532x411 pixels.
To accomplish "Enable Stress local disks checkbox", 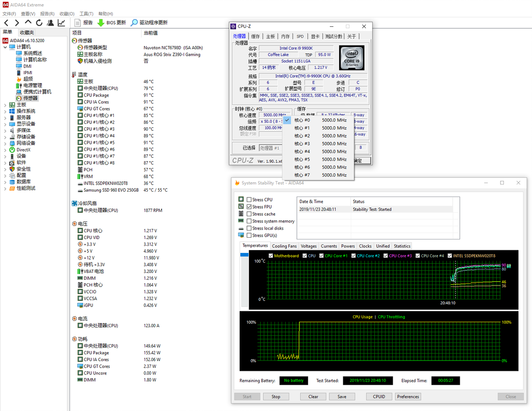I will tap(249, 228).
